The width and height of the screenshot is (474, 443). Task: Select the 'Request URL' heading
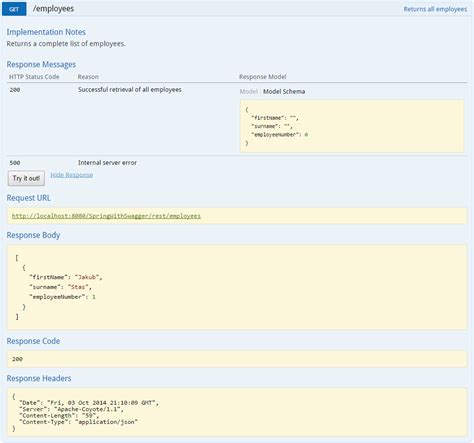[x=29, y=198]
